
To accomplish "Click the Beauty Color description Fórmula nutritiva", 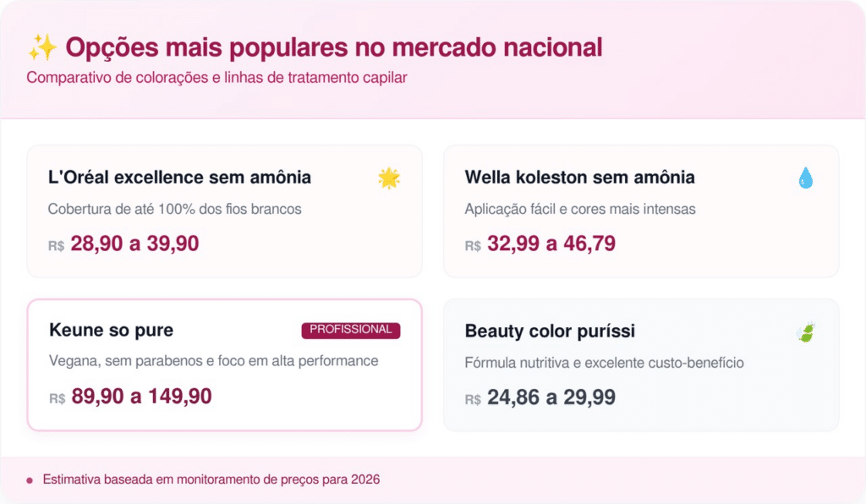I will click(604, 363).
